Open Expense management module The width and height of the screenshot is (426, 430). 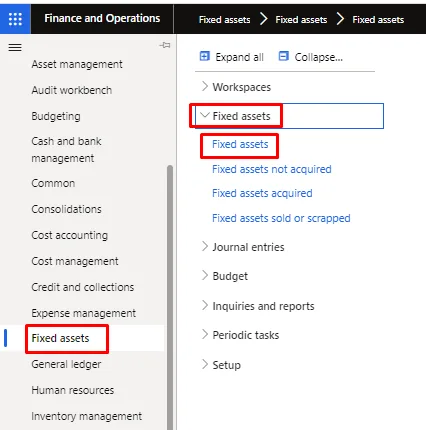83,313
